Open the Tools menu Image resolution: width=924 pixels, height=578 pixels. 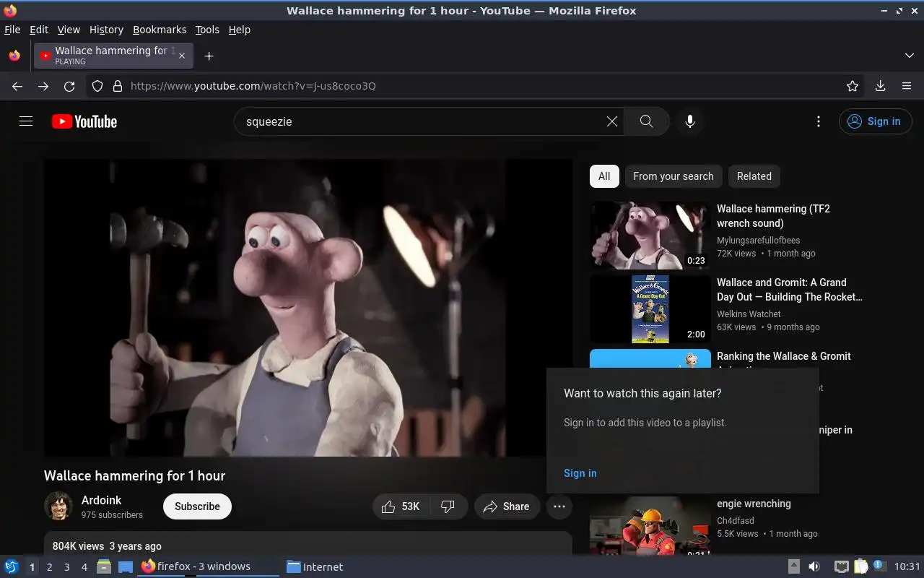(207, 30)
